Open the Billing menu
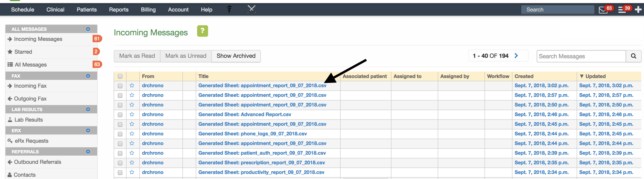The width and height of the screenshot is (644, 179). click(148, 9)
